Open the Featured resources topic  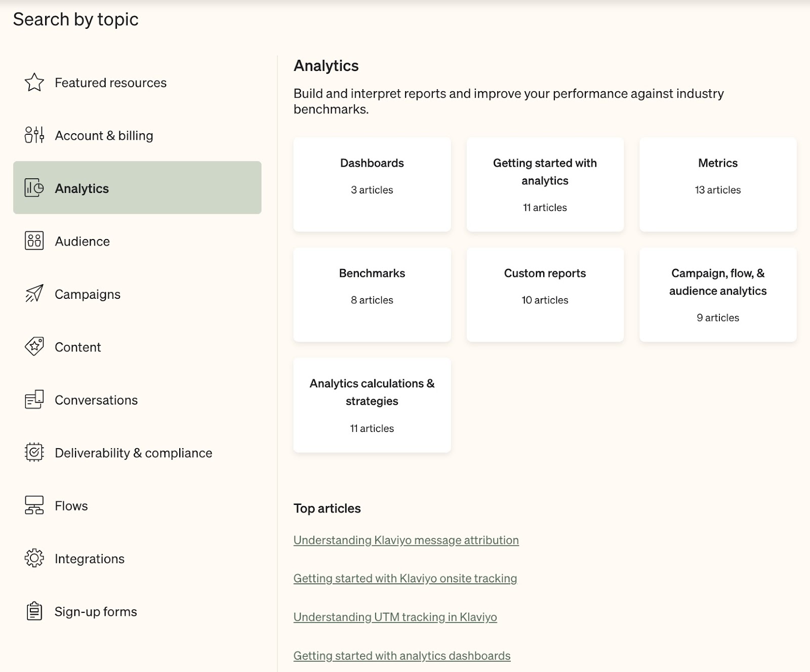coord(110,83)
